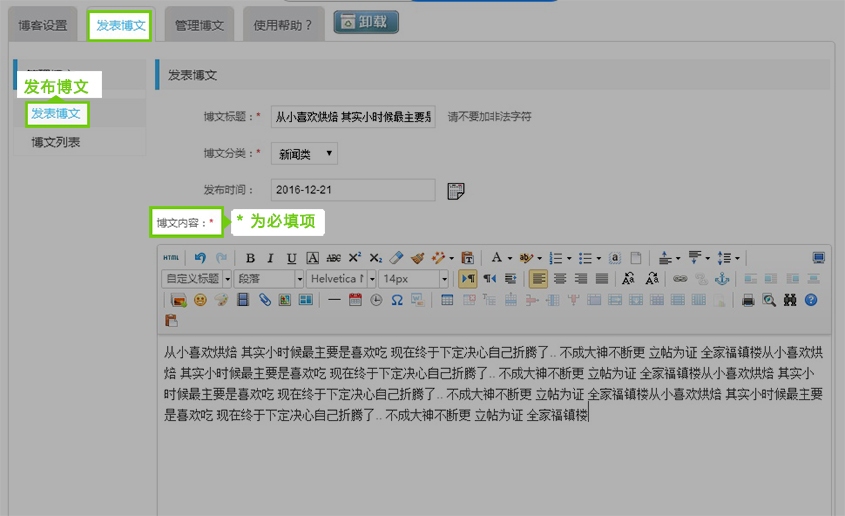Insert a hyperlink with chain icon
Viewport: 845px width, 516px height.
[680, 279]
